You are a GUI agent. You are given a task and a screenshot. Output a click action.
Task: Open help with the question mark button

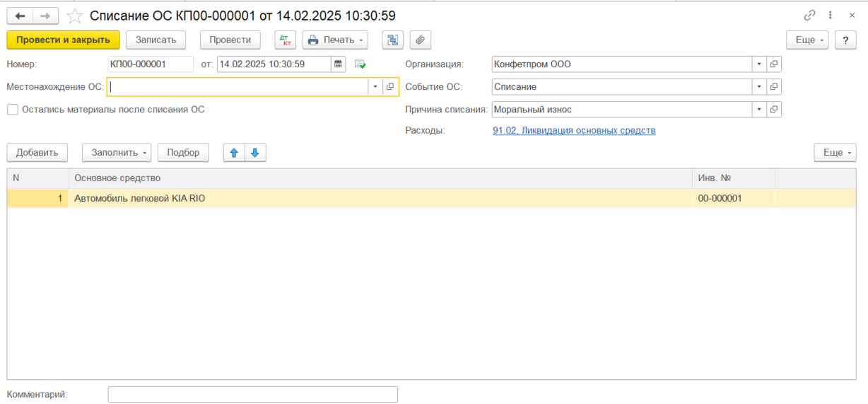pos(845,40)
